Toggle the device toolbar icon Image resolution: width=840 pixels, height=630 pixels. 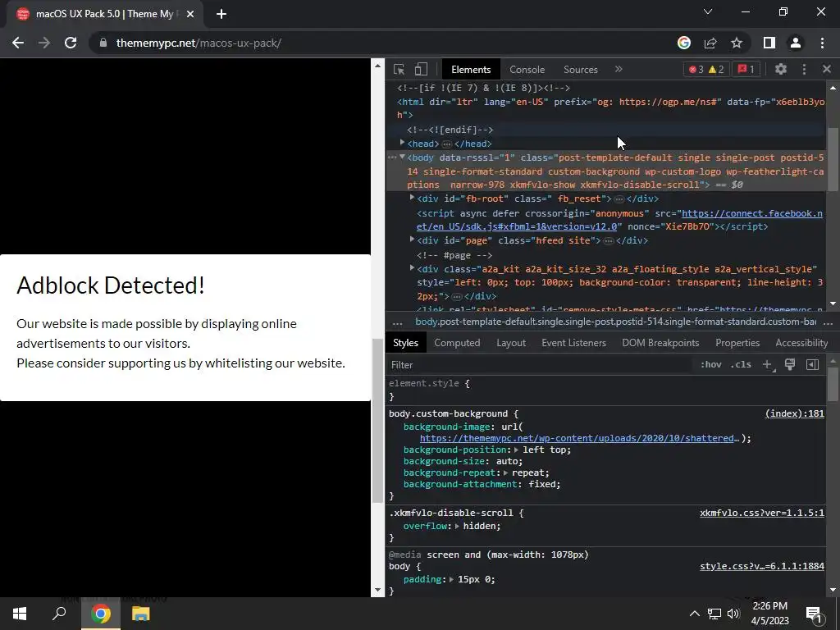tap(421, 70)
